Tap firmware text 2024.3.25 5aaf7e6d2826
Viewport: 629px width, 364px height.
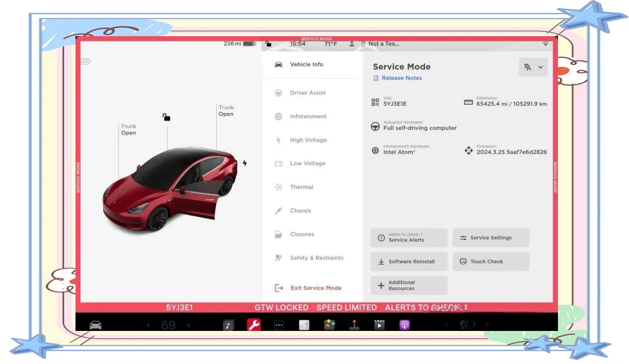pyautogui.click(x=512, y=152)
